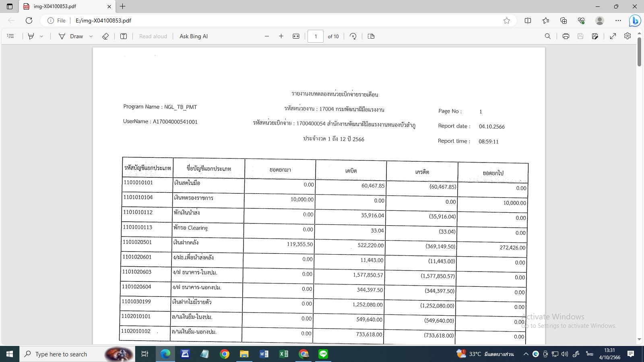Expand the Highlight color dropdown arrow
The width and height of the screenshot is (644, 362).
[x=41, y=36]
